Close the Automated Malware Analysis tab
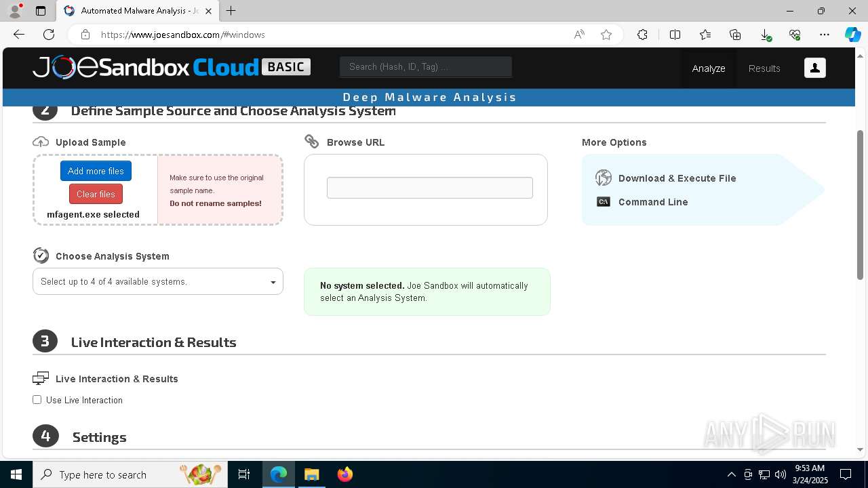 click(208, 11)
